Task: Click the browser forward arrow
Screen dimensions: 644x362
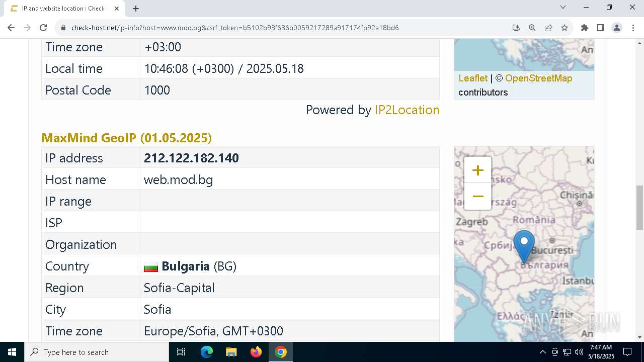Action: (x=27, y=28)
